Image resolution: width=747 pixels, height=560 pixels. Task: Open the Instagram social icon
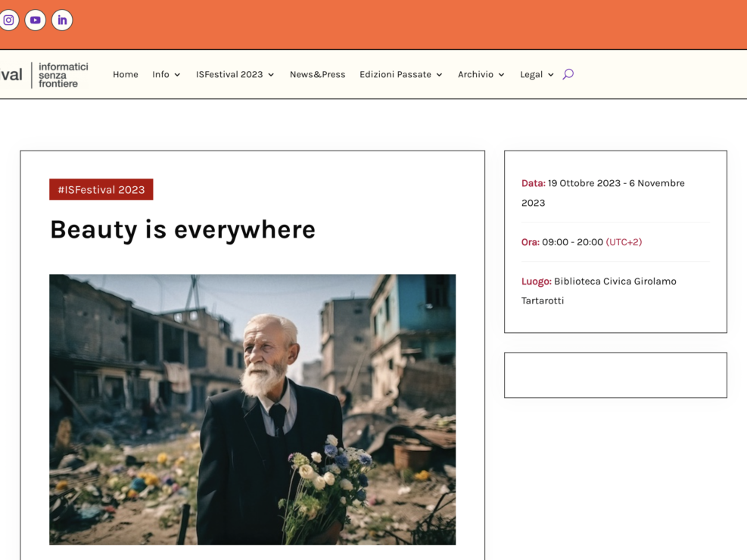pyautogui.click(x=8, y=20)
